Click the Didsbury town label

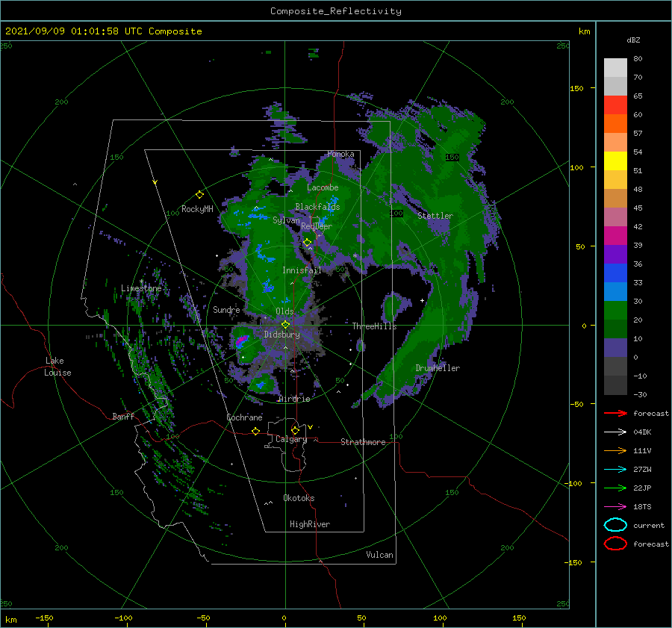[281, 335]
